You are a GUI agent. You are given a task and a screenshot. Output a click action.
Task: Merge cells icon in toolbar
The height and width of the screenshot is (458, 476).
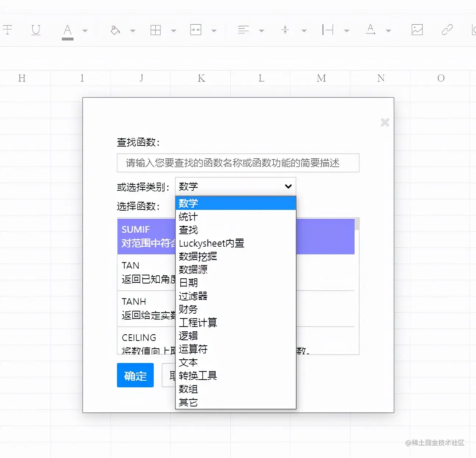click(x=196, y=29)
